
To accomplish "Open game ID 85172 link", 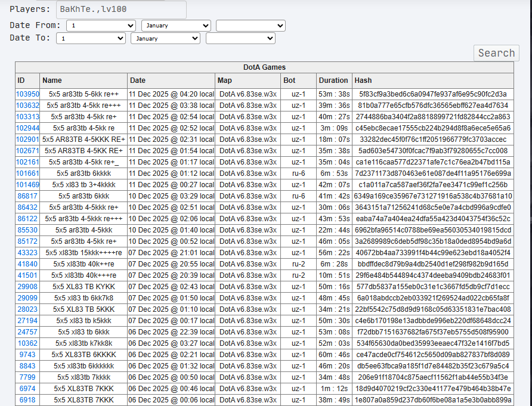I will click(27, 241).
